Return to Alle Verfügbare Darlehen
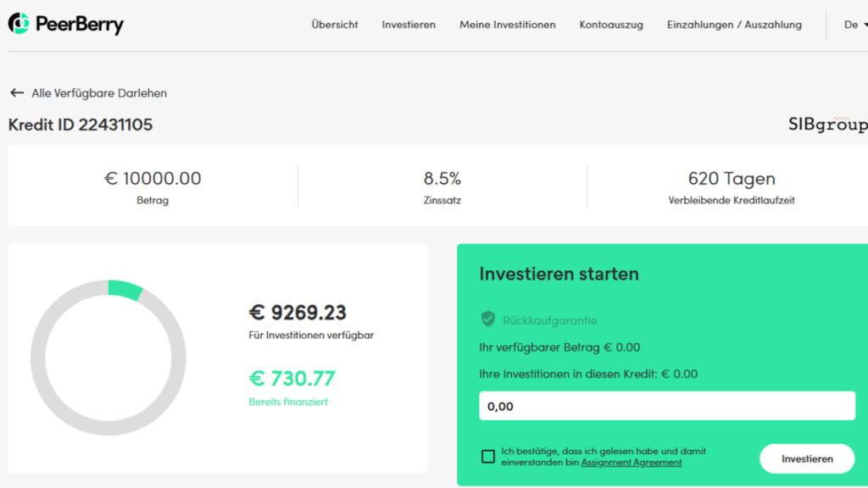Image resolution: width=868 pixels, height=488 pixels. pos(98,93)
